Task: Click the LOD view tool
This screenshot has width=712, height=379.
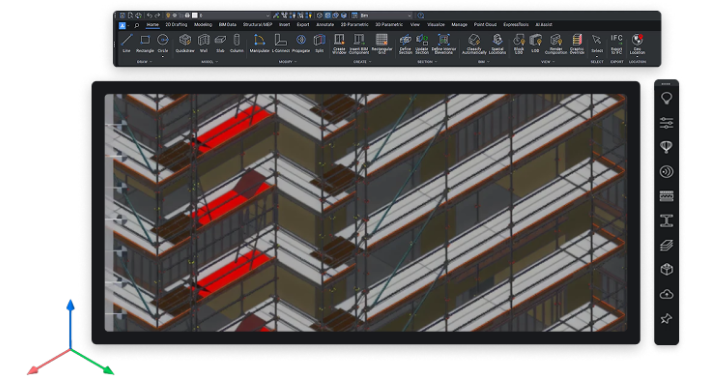Action: [x=535, y=43]
